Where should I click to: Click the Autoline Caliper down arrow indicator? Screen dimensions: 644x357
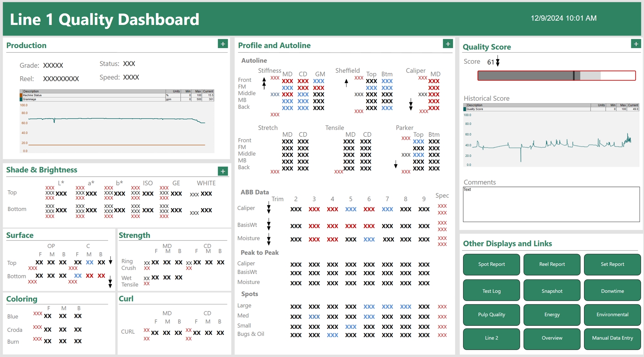(x=411, y=104)
